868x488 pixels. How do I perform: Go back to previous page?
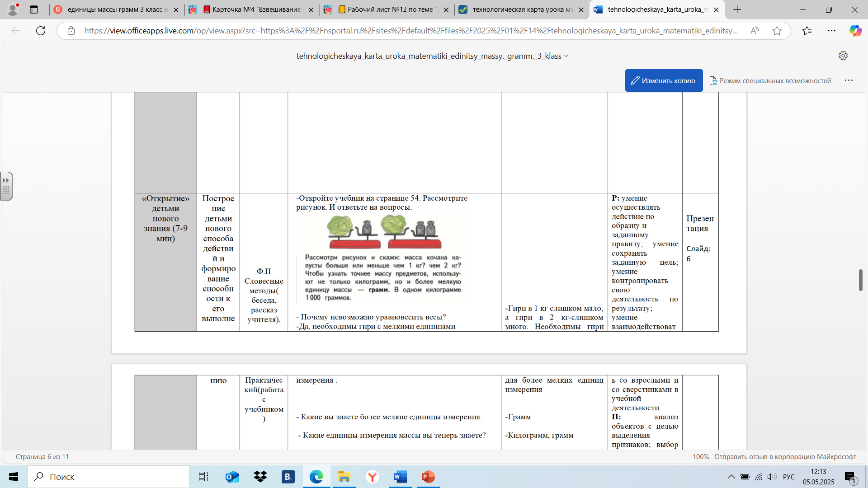(16, 31)
